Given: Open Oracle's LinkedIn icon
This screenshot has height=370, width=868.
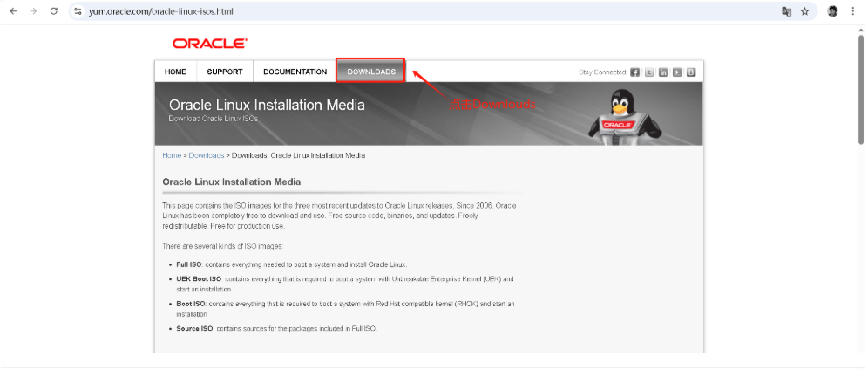Looking at the screenshot, I should click(662, 72).
